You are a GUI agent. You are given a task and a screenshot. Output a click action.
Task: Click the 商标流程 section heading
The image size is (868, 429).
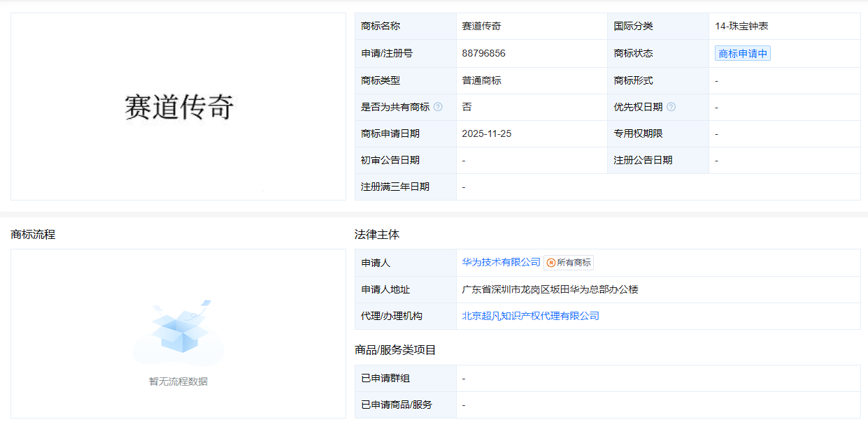click(33, 235)
